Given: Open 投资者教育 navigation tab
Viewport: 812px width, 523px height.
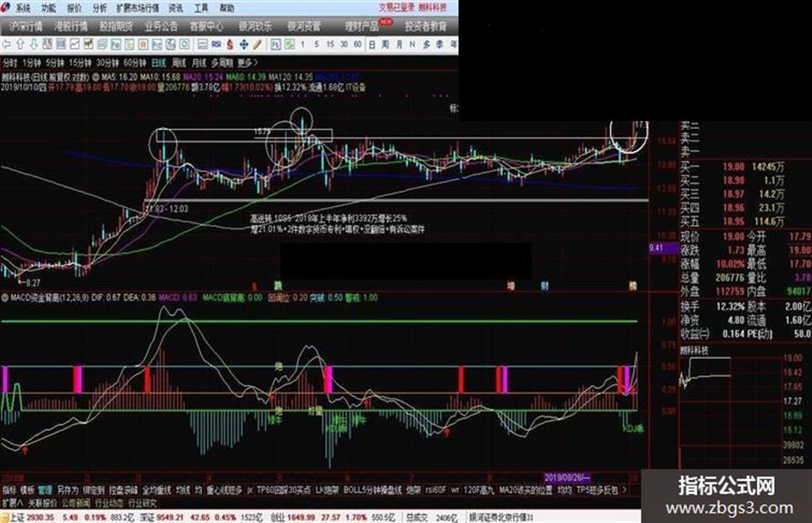Looking at the screenshot, I should pos(425,26).
